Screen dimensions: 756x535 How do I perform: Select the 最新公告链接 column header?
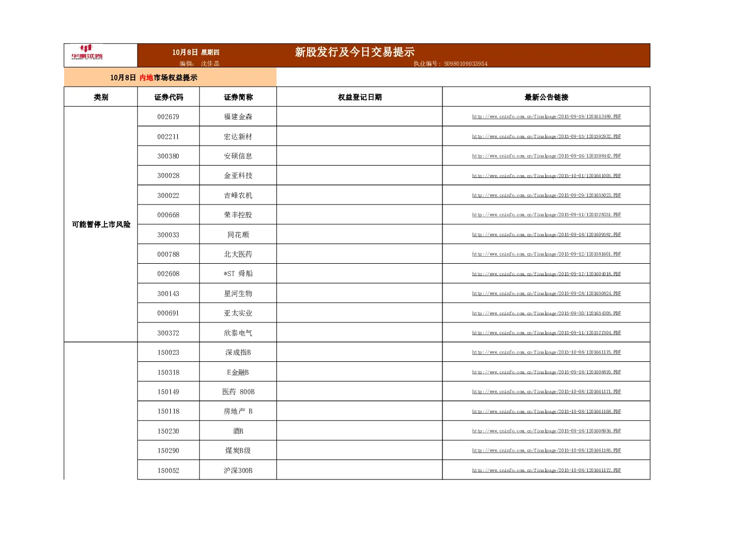[x=546, y=97]
